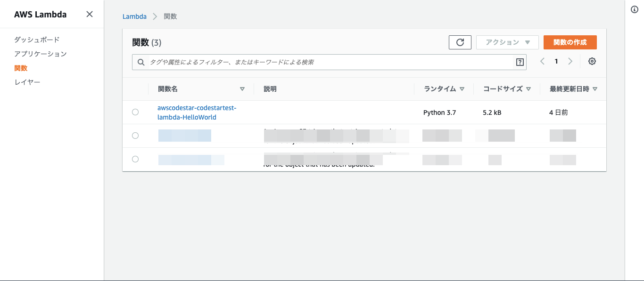Viewport: 644px width, 281px height.
Task: Select the second function's radio button
Action: 135,136
